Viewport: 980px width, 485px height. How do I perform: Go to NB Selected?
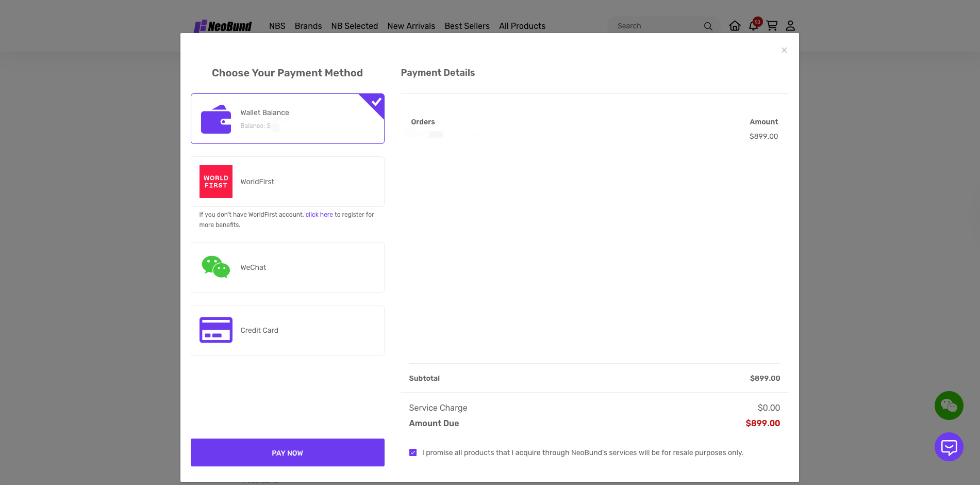pos(355,26)
